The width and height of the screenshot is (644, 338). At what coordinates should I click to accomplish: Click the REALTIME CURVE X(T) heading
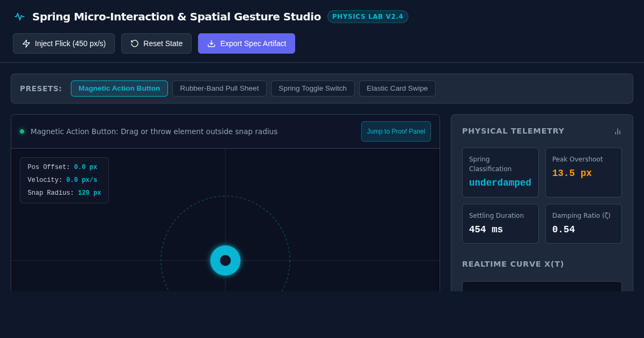click(x=513, y=264)
